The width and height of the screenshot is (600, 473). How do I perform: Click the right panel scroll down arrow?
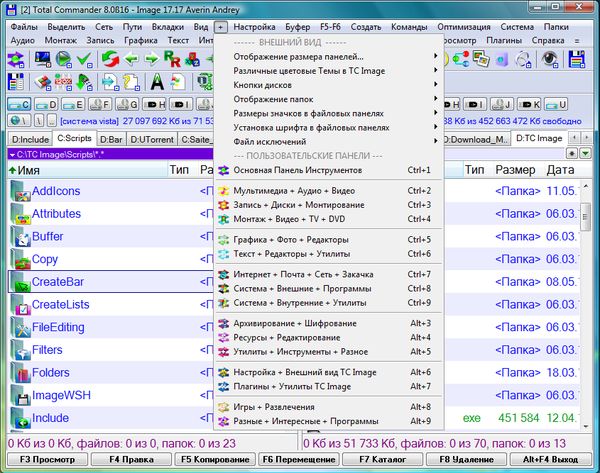(x=586, y=426)
